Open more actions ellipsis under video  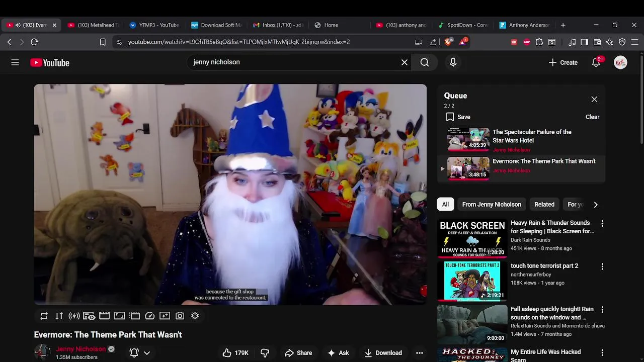coord(420,353)
